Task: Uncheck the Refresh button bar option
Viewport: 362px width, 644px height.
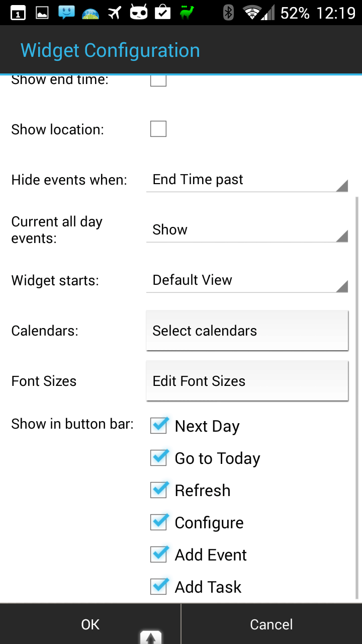Action: 159,491
